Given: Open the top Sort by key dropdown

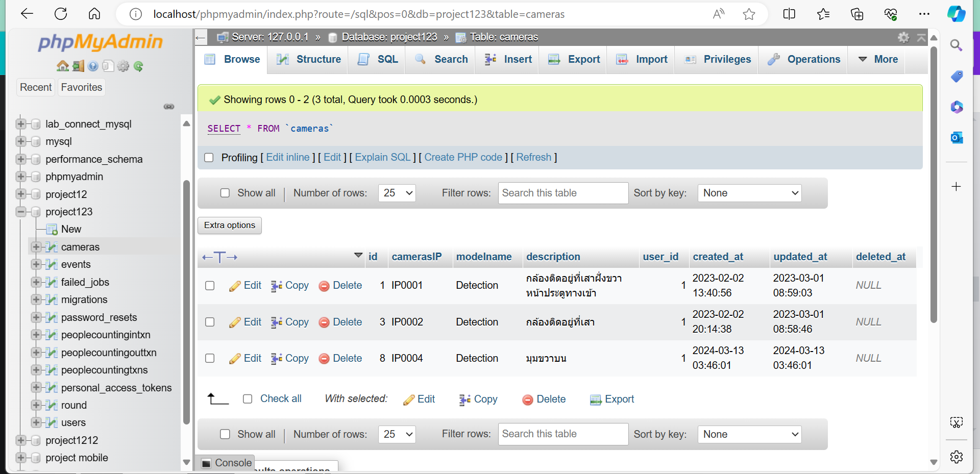Looking at the screenshot, I should tap(749, 193).
